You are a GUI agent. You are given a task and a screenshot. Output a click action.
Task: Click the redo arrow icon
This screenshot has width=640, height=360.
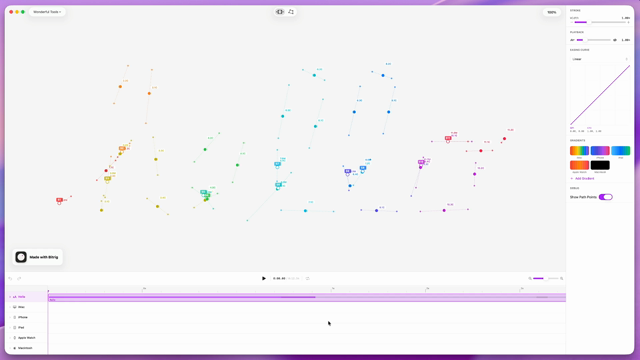click(19, 278)
